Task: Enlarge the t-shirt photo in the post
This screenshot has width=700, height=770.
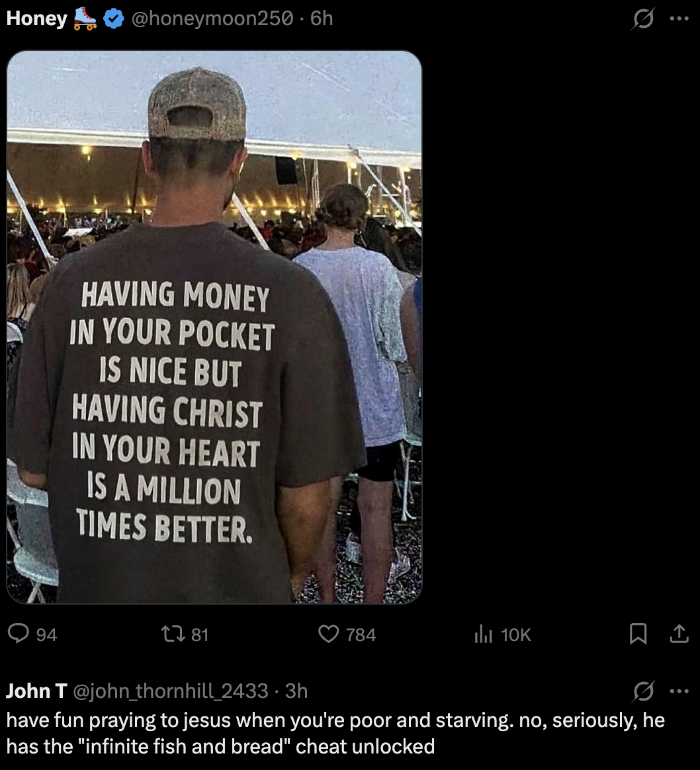Action: [x=214, y=327]
